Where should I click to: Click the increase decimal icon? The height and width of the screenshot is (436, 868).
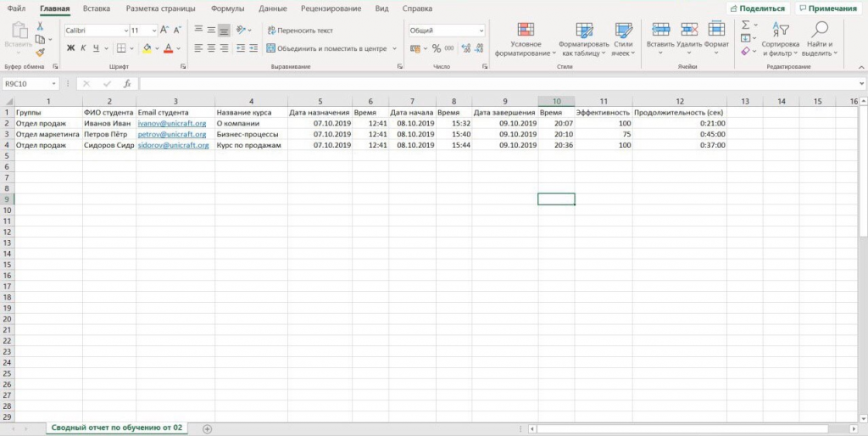(x=465, y=48)
